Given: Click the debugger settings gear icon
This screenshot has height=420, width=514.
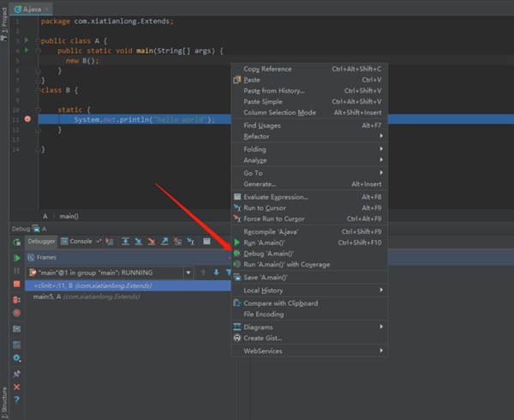Looking at the screenshot, I should [16, 358].
